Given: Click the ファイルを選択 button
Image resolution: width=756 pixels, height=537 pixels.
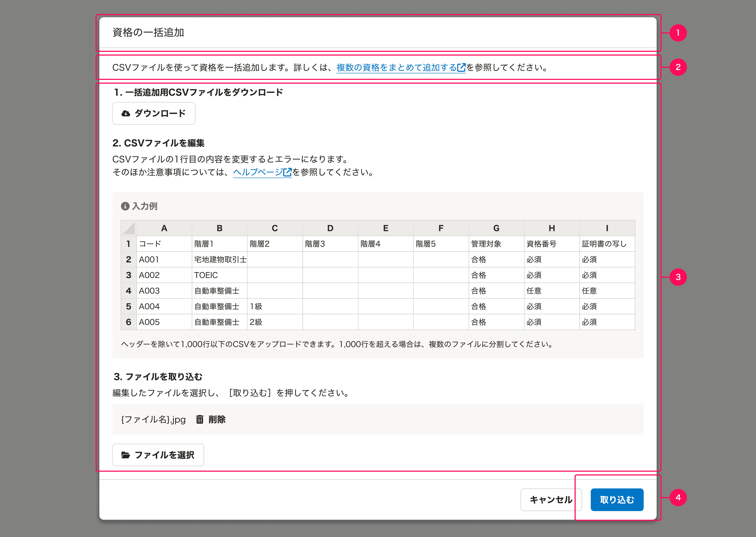Looking at the screenshot, I should coord(158,455).
